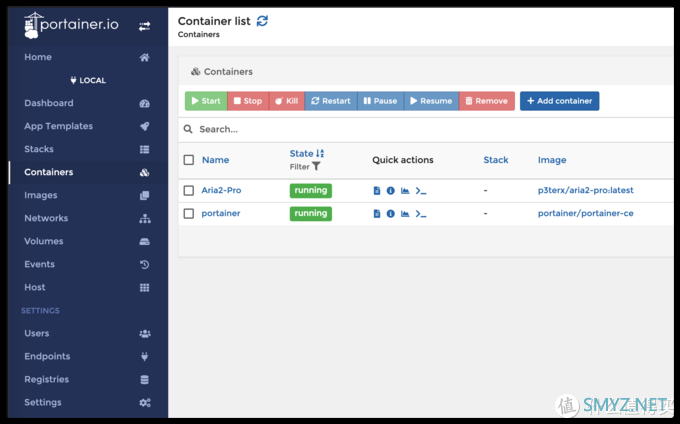Open the Aria2-Pro container link
This screenshot has height=424, width=680.
click(221, 190)
